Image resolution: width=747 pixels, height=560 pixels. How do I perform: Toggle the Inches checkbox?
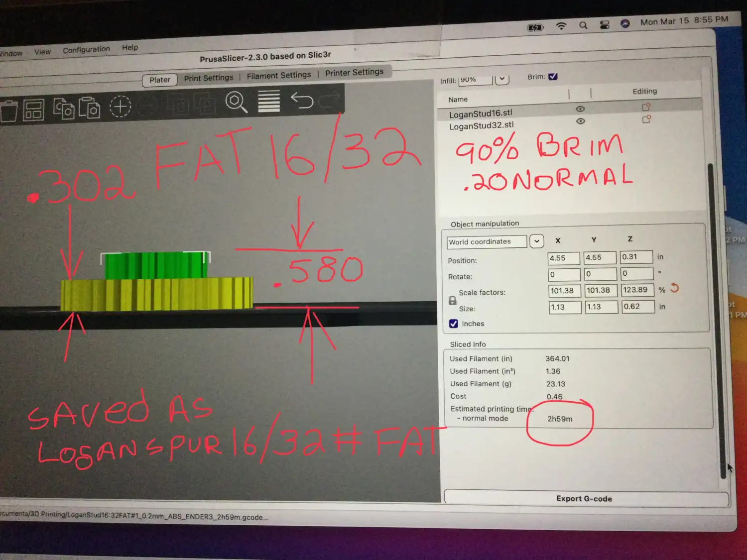point(454,324)
